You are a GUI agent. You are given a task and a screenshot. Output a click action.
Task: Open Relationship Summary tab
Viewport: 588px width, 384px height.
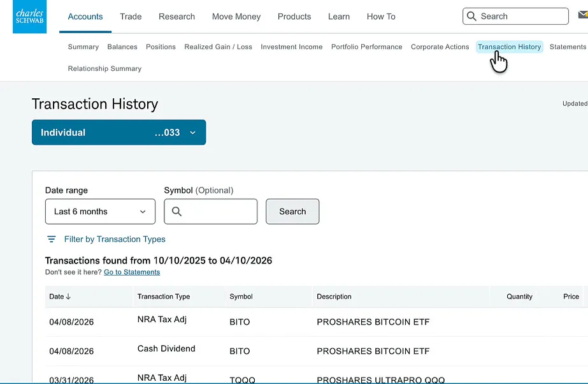click(104, 68)
